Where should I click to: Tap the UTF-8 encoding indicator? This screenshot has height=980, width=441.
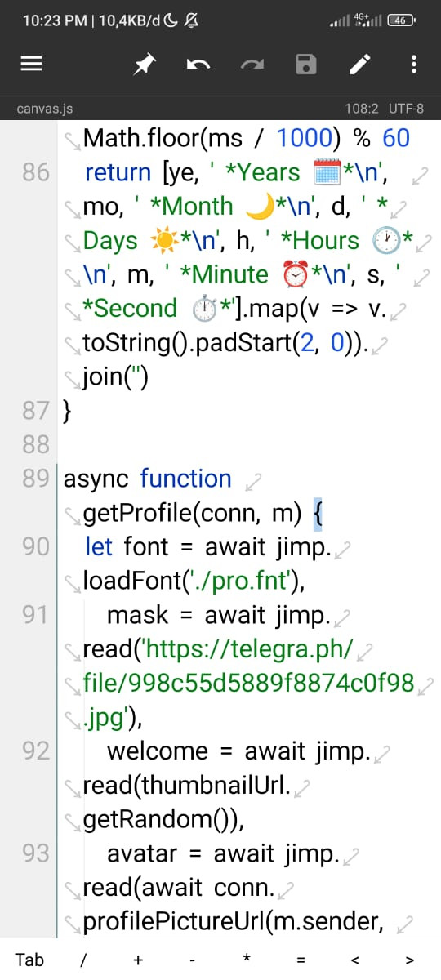point(406,108)
